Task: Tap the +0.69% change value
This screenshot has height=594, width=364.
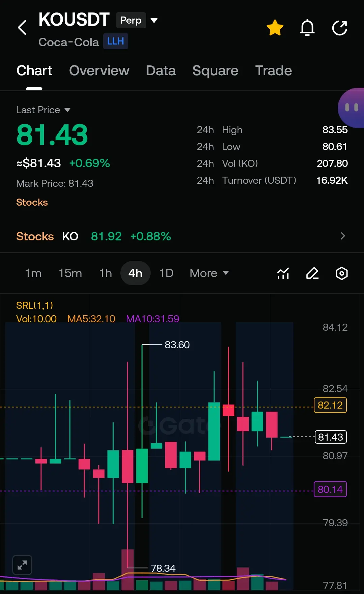Action: point(90,163)
